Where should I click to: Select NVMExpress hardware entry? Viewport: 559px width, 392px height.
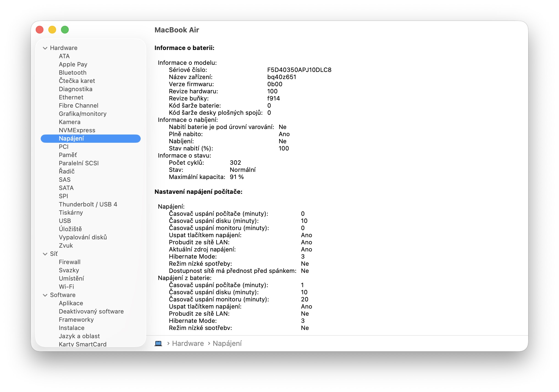coord(77,130)
